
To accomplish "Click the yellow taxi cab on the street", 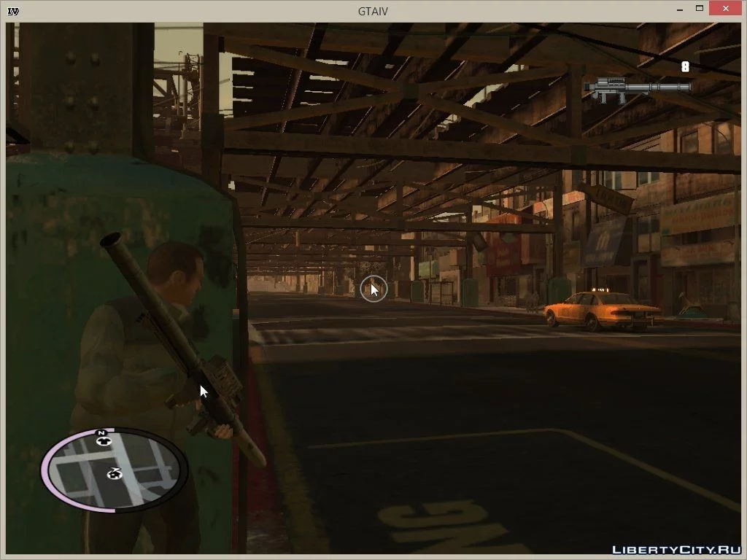I will pyautogui.click(x=603, y=311).
